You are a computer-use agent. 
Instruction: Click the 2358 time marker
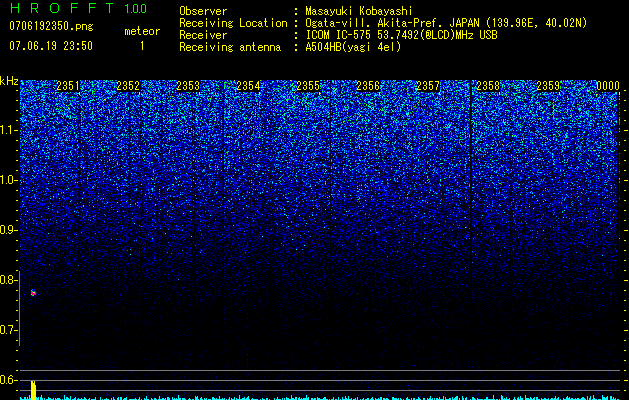click(x=488, y=86)
